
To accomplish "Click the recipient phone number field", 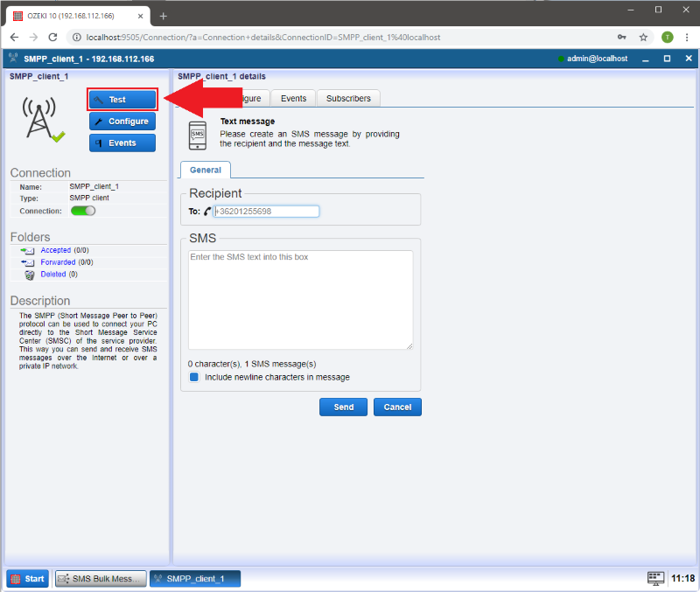I will click(266, 212).
